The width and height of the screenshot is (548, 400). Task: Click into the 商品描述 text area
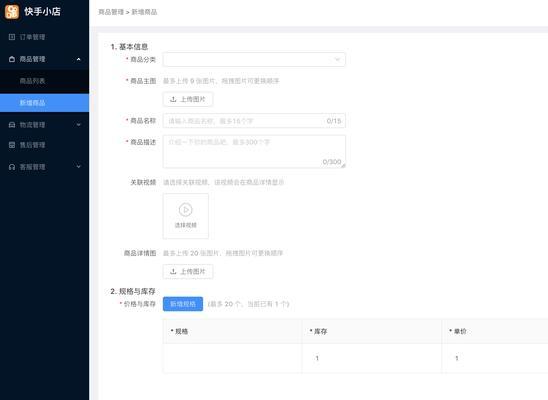pos(254,152)
